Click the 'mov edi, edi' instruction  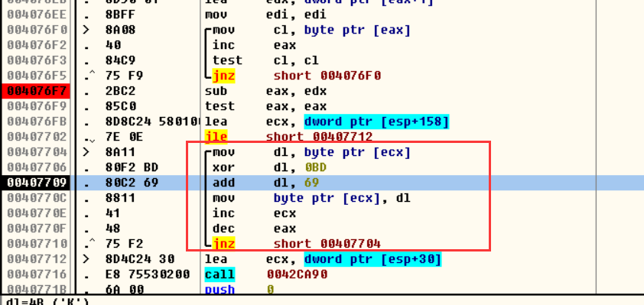point(265,15)
